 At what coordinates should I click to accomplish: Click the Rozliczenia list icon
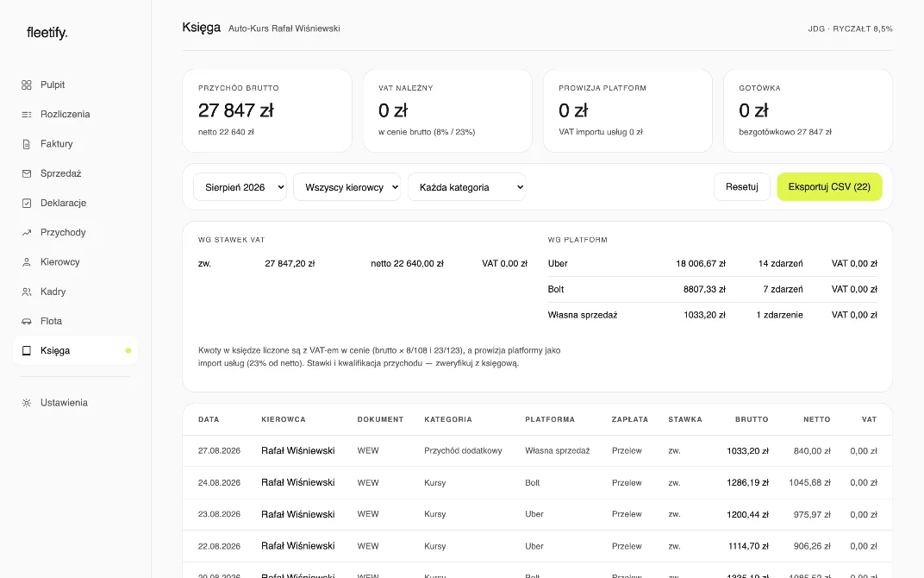coord(27,115)
